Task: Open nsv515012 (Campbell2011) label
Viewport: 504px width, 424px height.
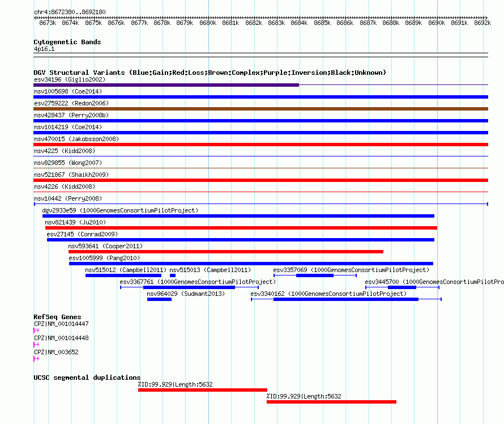Action: (126, 270)
